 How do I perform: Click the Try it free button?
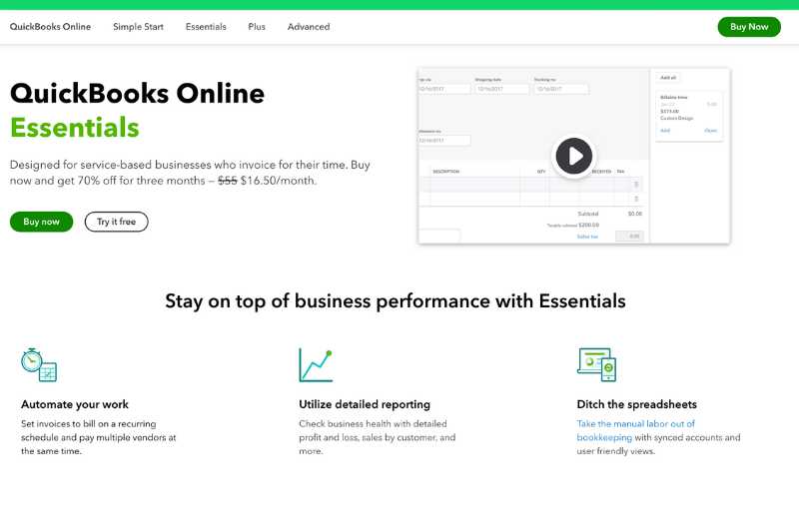point(116,222)
